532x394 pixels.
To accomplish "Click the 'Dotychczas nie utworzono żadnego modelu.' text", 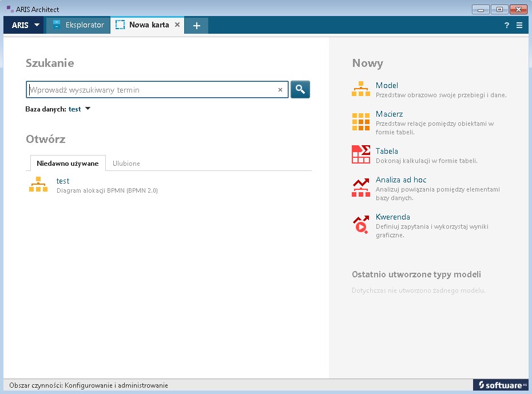I will pyautogui.click(x=419, y=290).
